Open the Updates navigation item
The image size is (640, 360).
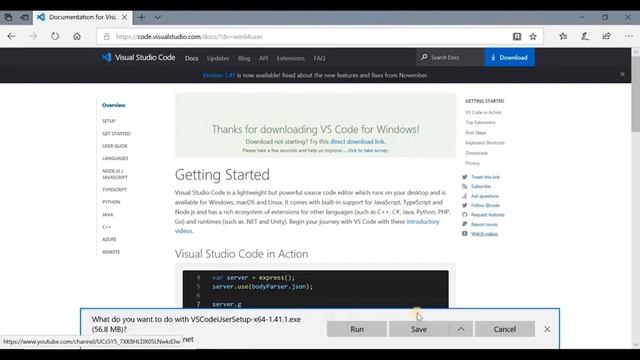pyautogui.click(x=218, y=58)
